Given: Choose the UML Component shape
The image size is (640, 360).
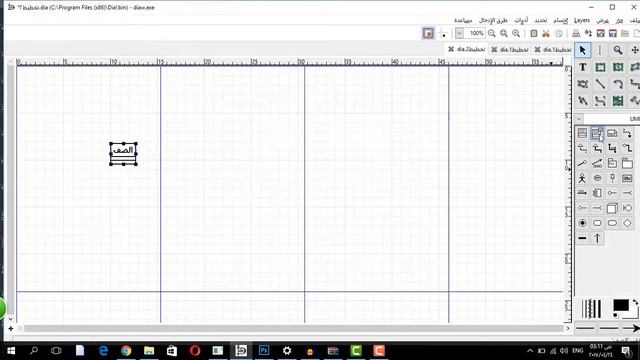Looking at the screenshot, I should [x=597, y=193].
